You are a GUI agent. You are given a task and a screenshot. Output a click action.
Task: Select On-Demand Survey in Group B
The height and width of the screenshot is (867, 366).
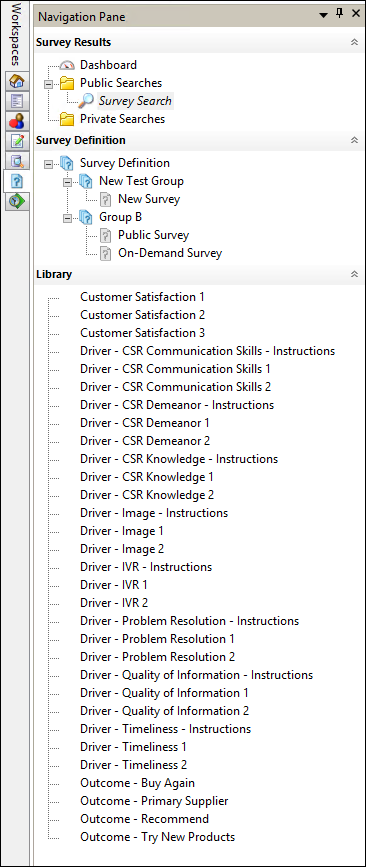170,254
